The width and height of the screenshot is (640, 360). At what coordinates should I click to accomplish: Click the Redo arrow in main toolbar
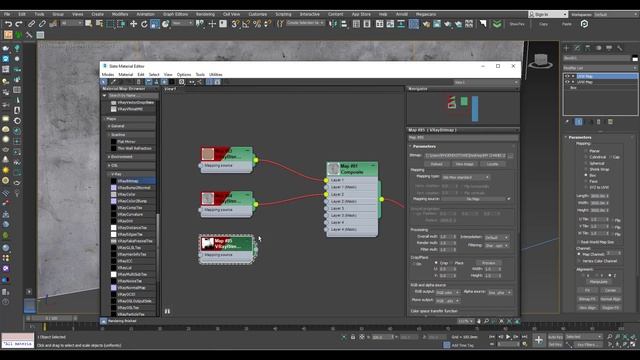pyautogui.click(x=19, y=24)
